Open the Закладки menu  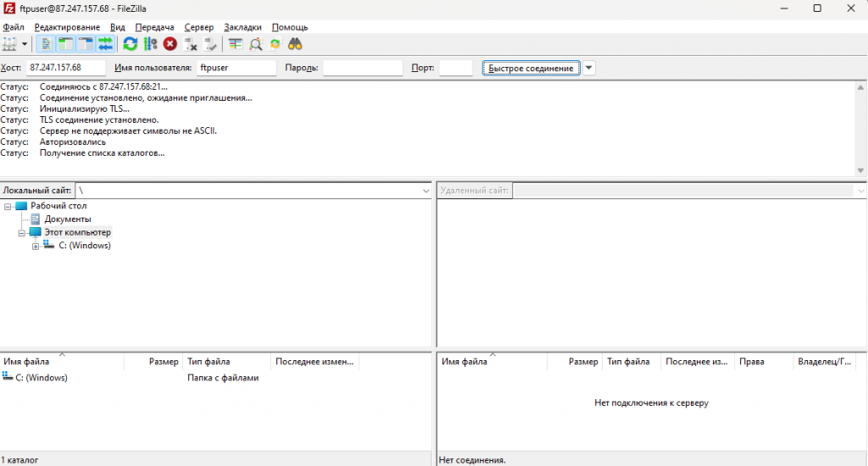point(242,27)
